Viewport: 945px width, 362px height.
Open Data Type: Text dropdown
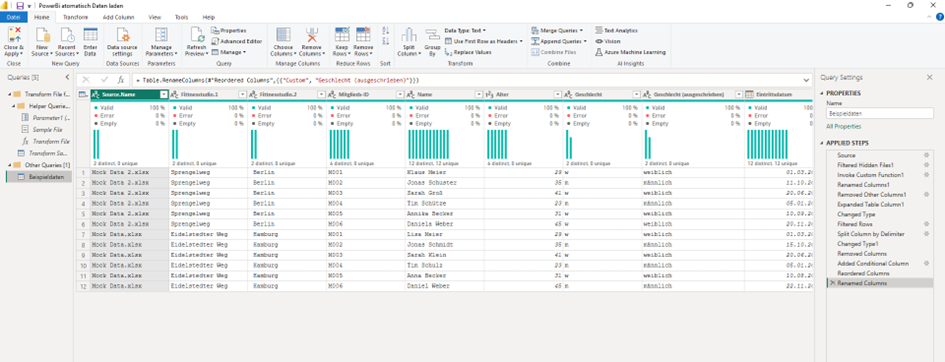coord(465,30)
